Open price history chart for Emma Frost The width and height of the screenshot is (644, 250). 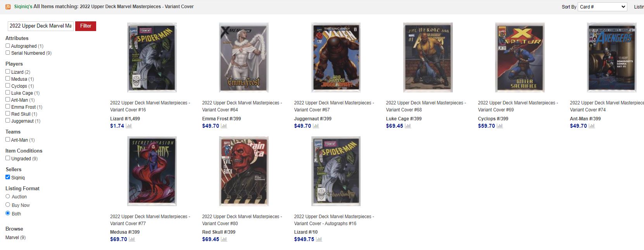click(x=224, y=126)
